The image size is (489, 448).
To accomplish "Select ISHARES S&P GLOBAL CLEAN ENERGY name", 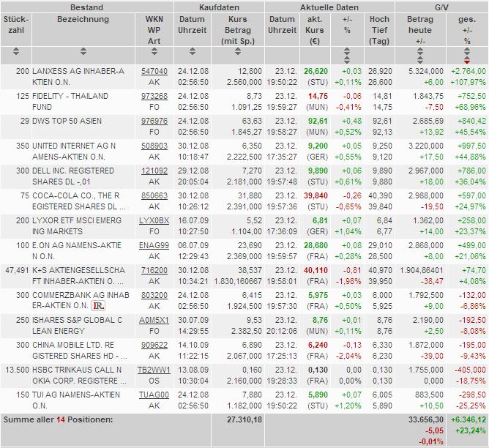I will 78,326.
